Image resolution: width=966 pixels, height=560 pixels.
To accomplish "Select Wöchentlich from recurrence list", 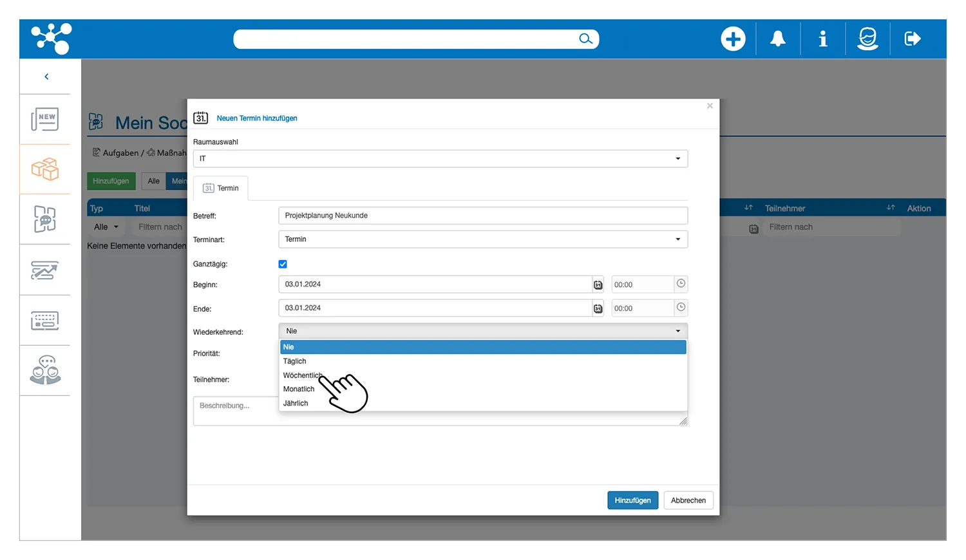I will tap(301, 375).
